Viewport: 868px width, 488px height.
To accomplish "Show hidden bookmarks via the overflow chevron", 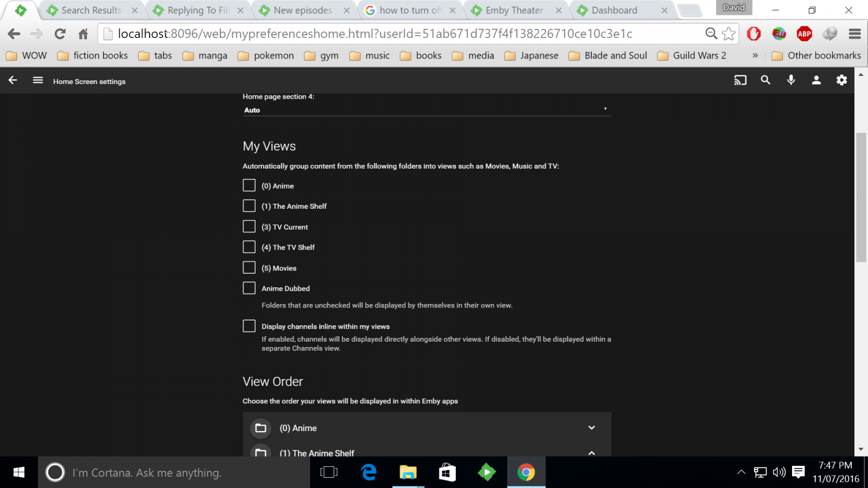I will 755,55.
